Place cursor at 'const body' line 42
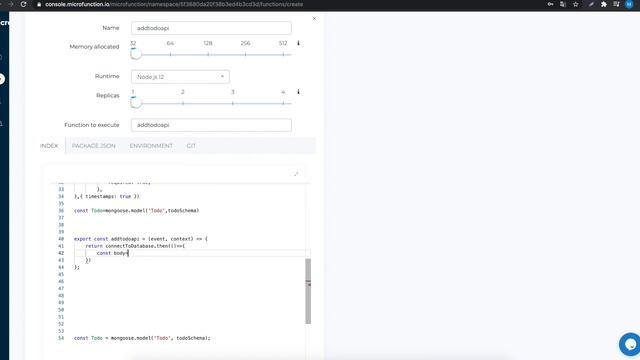 point(112,253)
